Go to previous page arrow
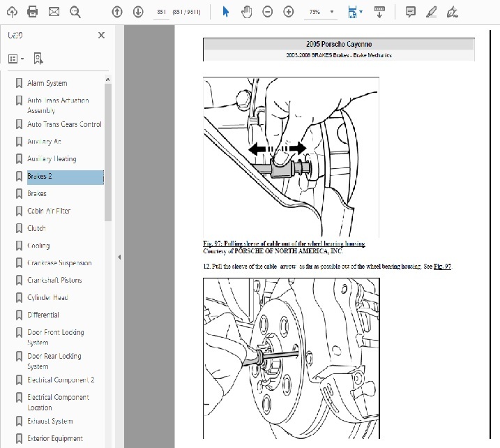This screenshot has height=448, width=500. [117, 12]
